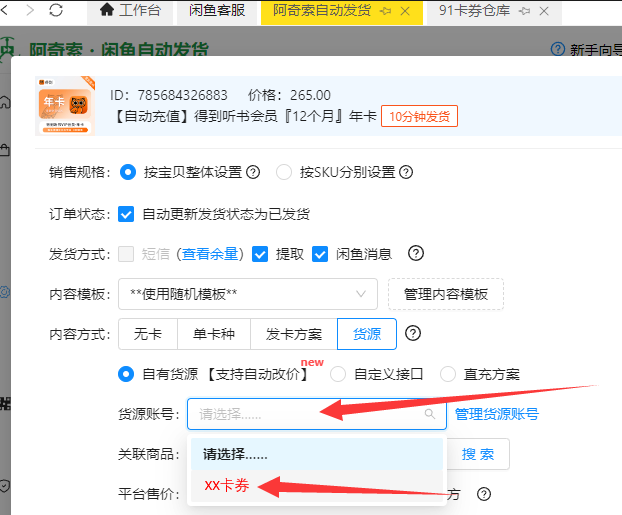Open the 货源账号 select box
This screenshot has width=622, height=515.
point(318,414)
